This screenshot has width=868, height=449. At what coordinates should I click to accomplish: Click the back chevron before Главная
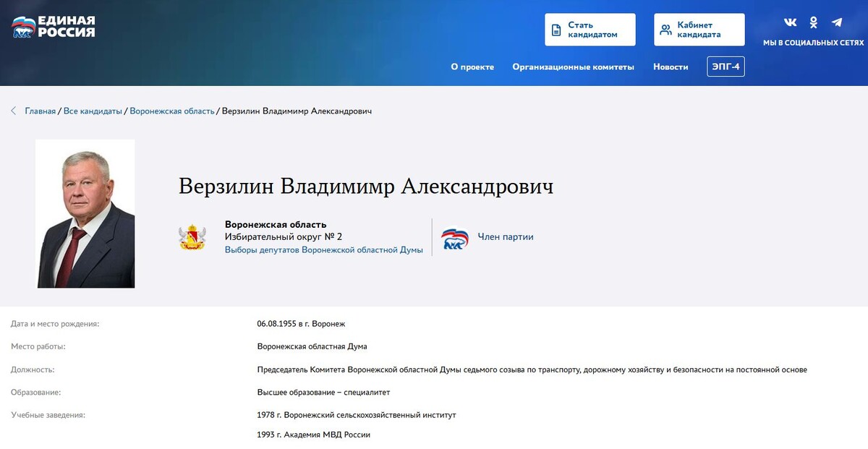[x=14, y=111]
